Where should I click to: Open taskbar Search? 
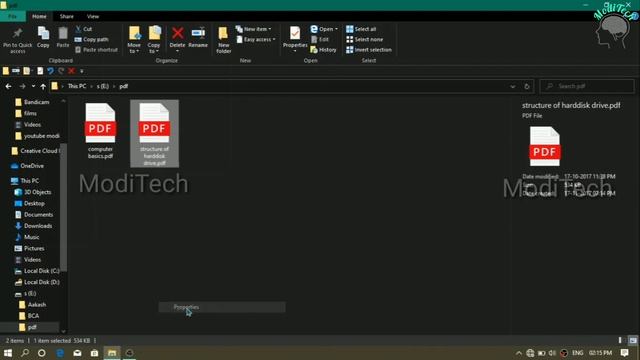25,353
